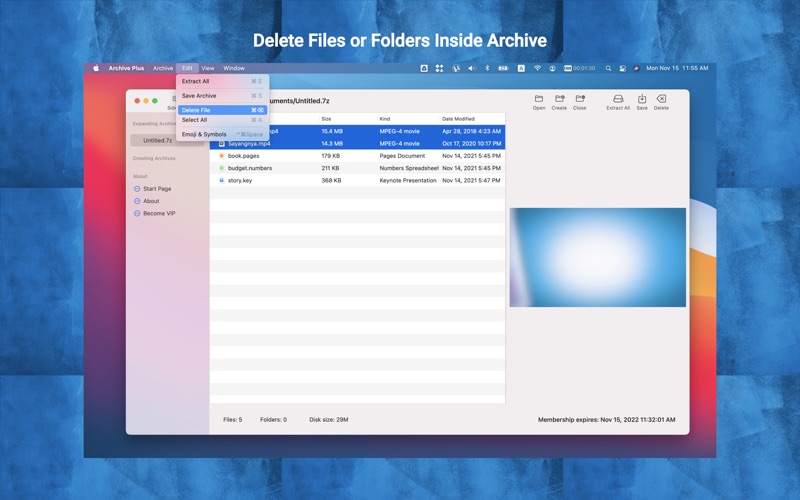Click the Siri icon in menu bar
Image resolution: width=800 pixels, height=500 pixels.
click(x=636, y=68)
